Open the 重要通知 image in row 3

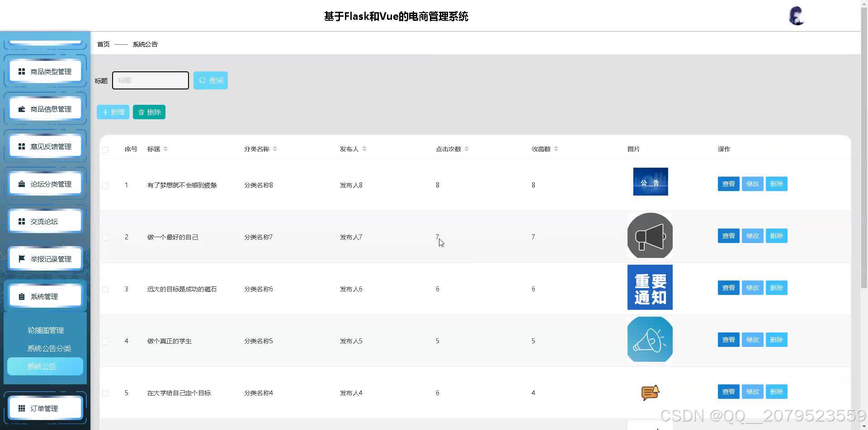click(650, 287)
